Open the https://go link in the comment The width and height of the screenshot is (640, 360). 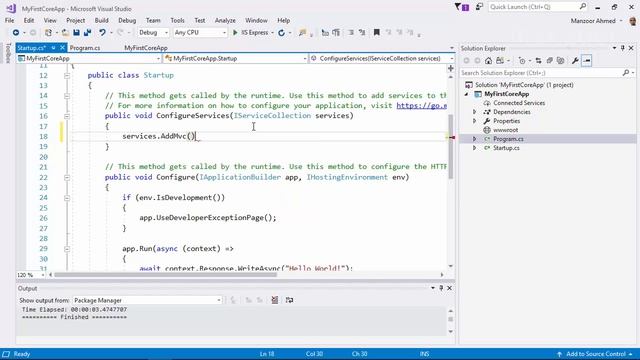tap(422, 106)
